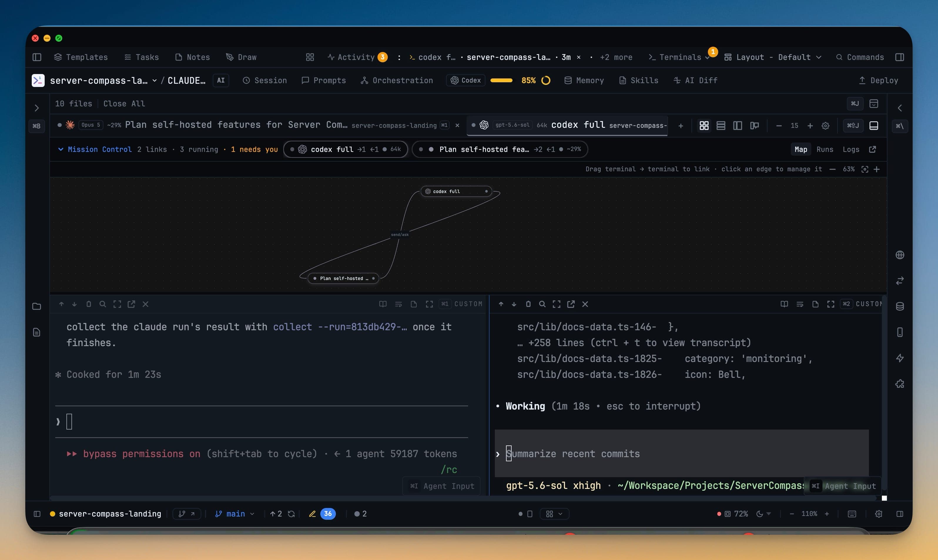Toggle the right sidebar panel icon in top bar
The image size is (938, 560).
click(900, 57)
